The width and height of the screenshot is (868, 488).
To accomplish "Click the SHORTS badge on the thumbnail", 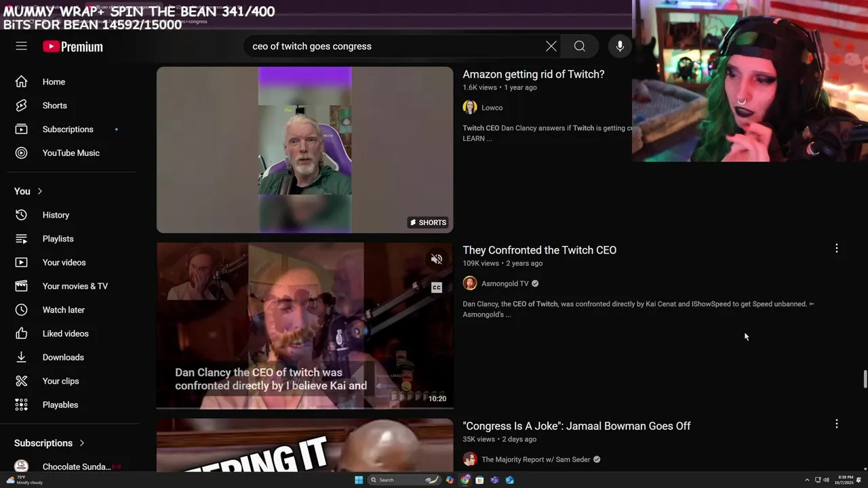I will 428,222.
